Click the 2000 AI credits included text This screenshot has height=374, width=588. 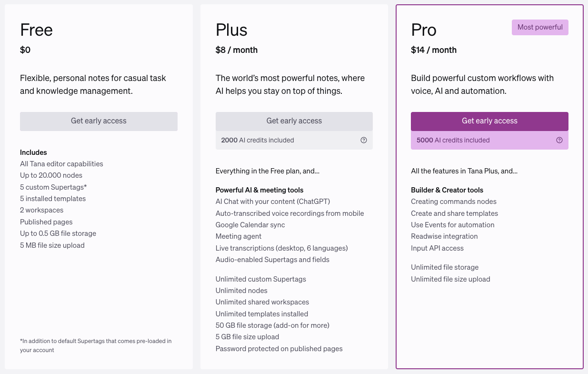click(258, 140)
